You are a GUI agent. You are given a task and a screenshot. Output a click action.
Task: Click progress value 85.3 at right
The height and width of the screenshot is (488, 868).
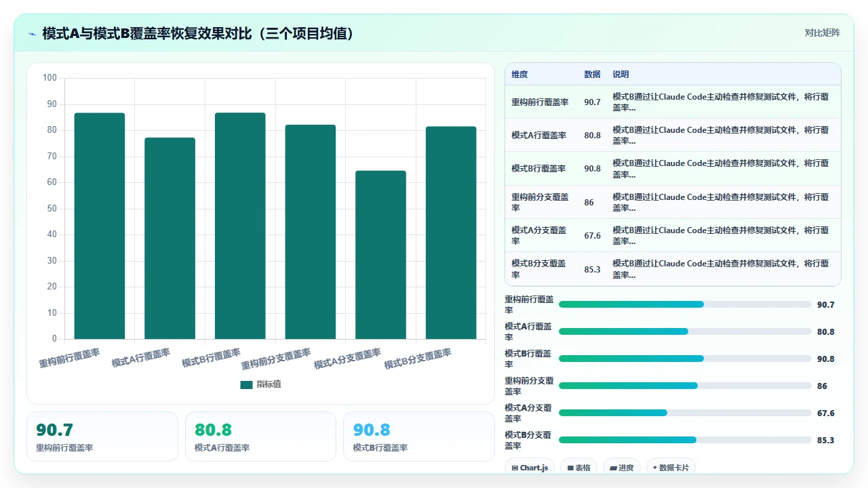tap(826, 440)
